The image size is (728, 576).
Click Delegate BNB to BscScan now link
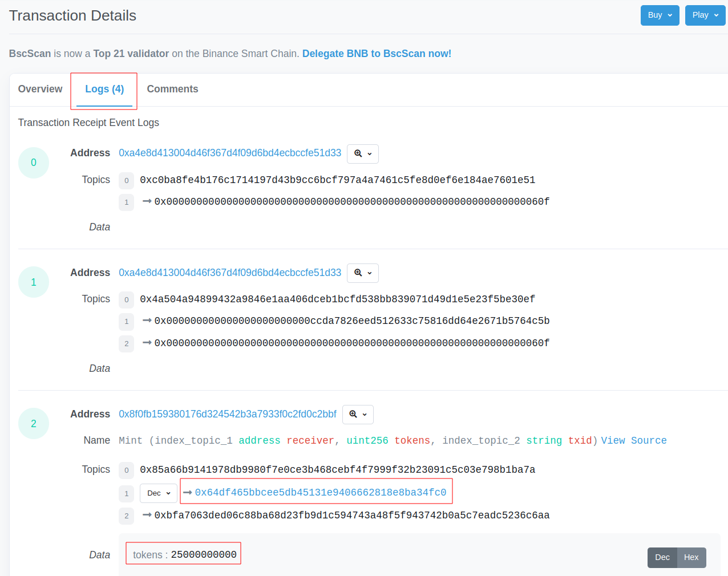click(x=377, y=54)
